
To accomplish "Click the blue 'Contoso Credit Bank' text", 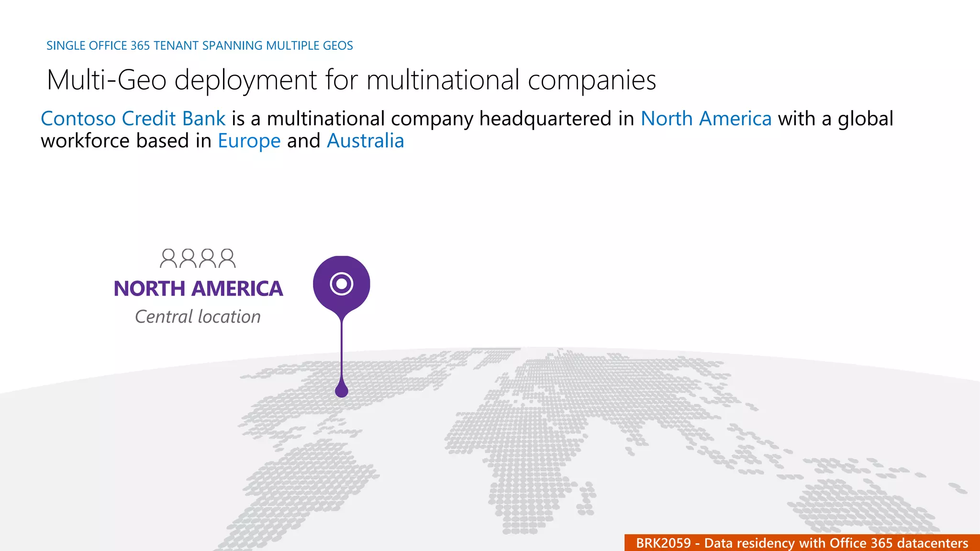I will tap(133, 118).
